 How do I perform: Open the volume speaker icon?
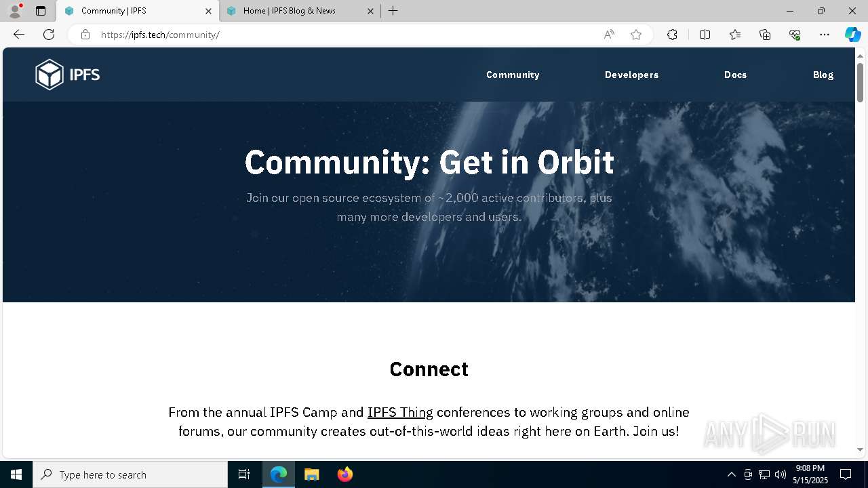[x=781, y=474]
